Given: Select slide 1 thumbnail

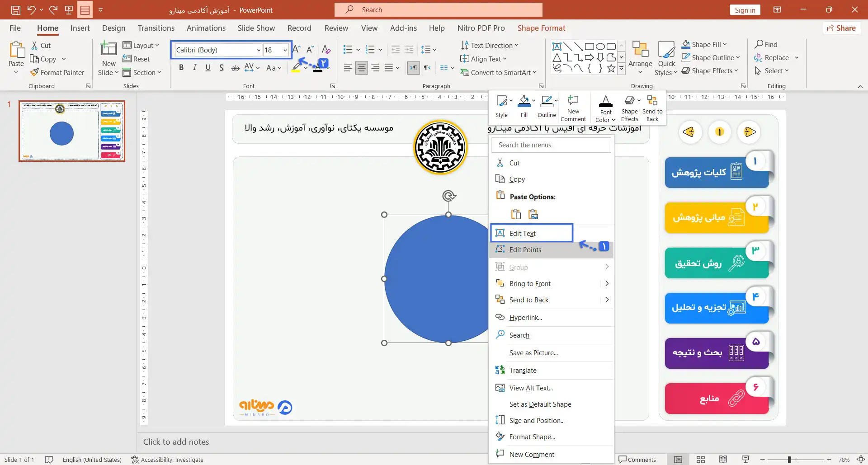Looking at the screenshot, I should point(72,131).
